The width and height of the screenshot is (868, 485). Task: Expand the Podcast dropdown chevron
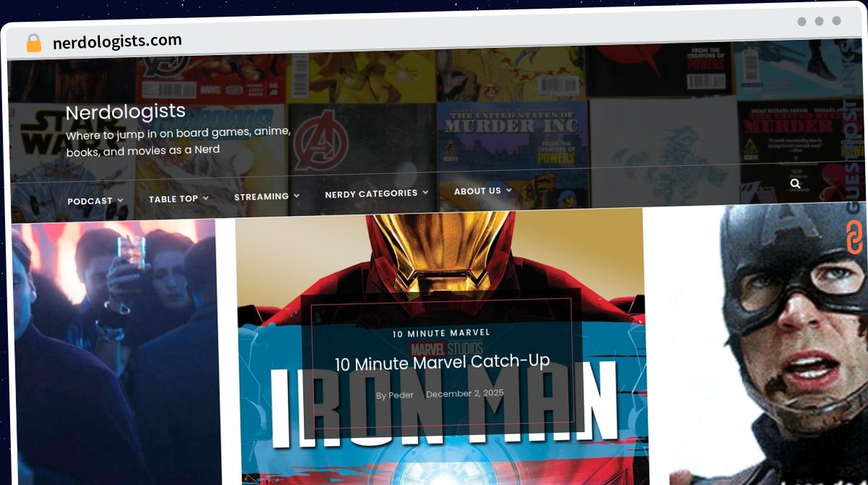coord(120,201)
